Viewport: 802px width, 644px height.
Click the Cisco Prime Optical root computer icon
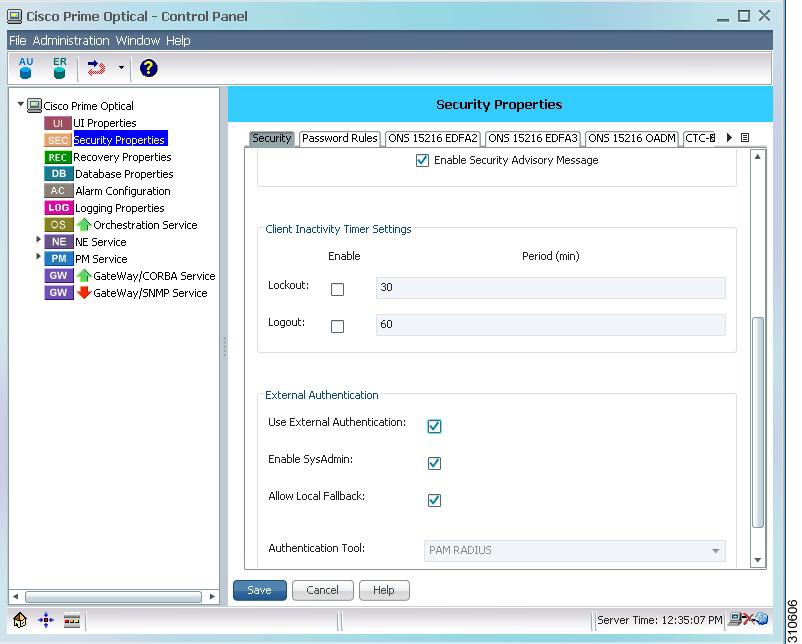coord(34,106)
